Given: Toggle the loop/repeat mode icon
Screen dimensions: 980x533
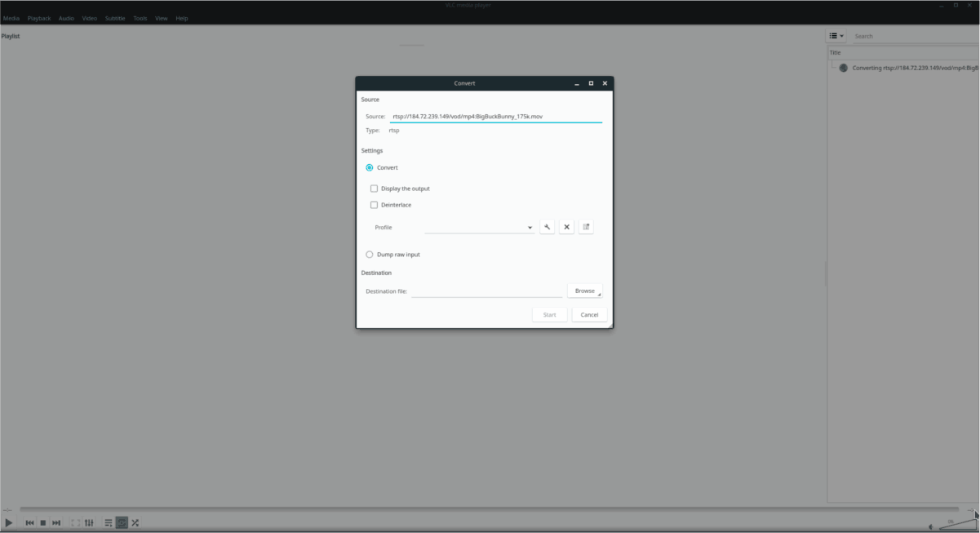Looking at the screenshot, I should [x=122, y=522].
